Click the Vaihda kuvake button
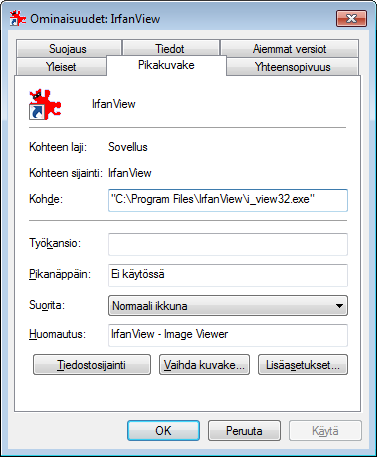377x457 pixels. click(x=204, y=365)
